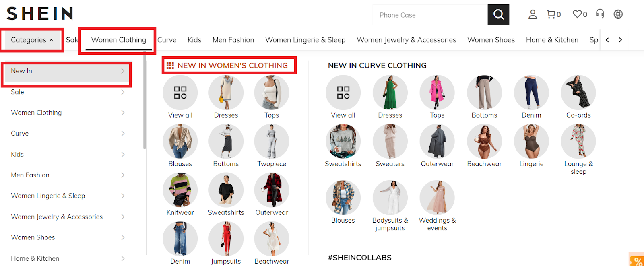Viewport: 644px width, 266px height.
Task: Click the #SHEINCOLLABS heading
Action: pyautogui.click(x=360, y=257)
